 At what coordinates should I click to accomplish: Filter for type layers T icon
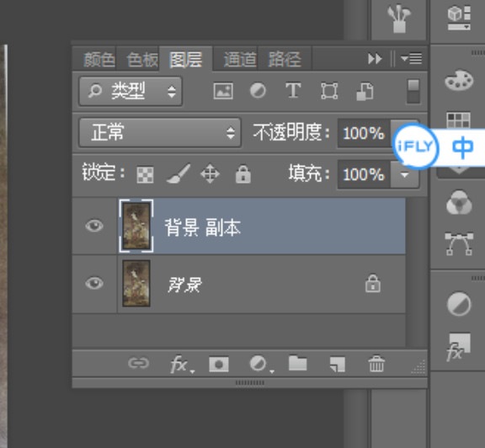(293, 90)
